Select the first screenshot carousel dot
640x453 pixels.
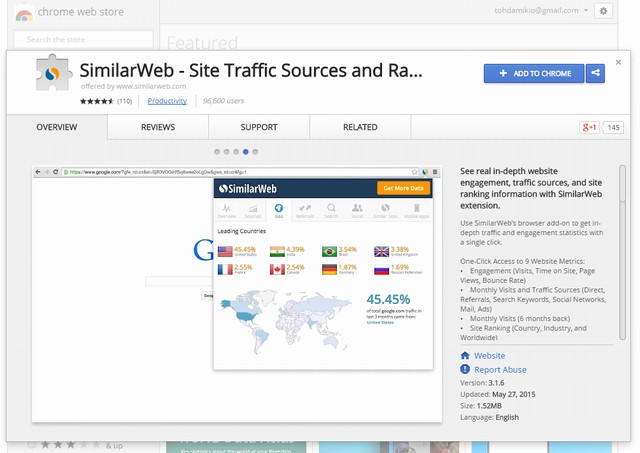coord(217,152)
